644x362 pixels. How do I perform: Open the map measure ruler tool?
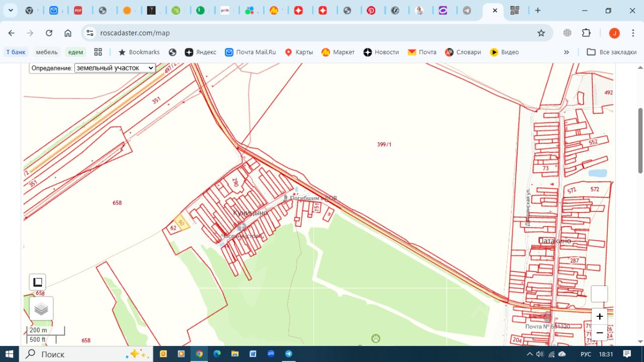tap(37, 282)
